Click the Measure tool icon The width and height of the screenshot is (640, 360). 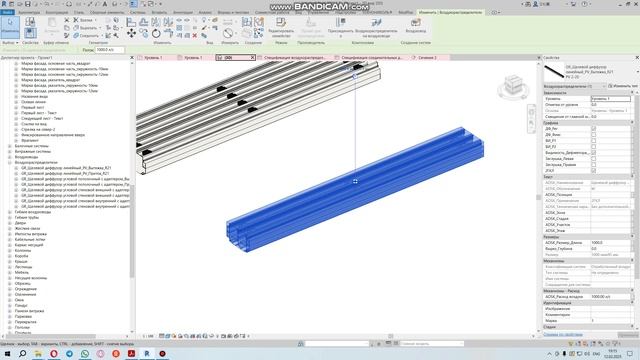[228, 33]
